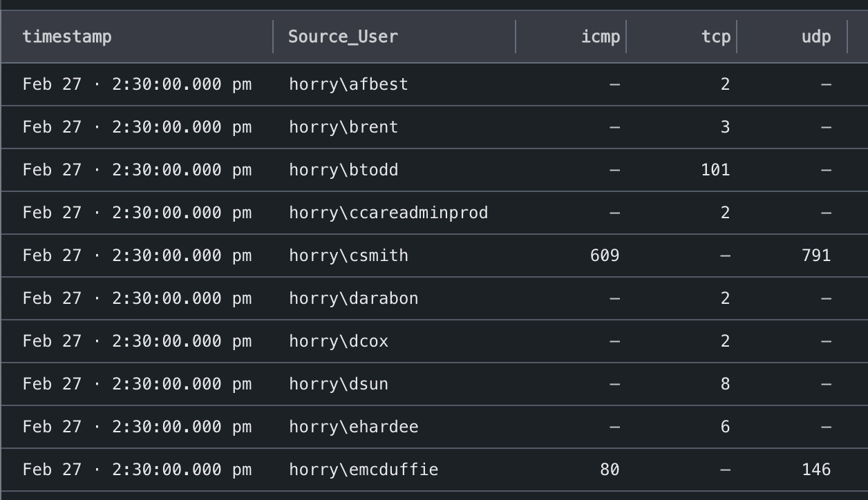This screenshot has width=868, height=500.
Task: Select the timestamp in the horry\brent row
Action: 137,127
